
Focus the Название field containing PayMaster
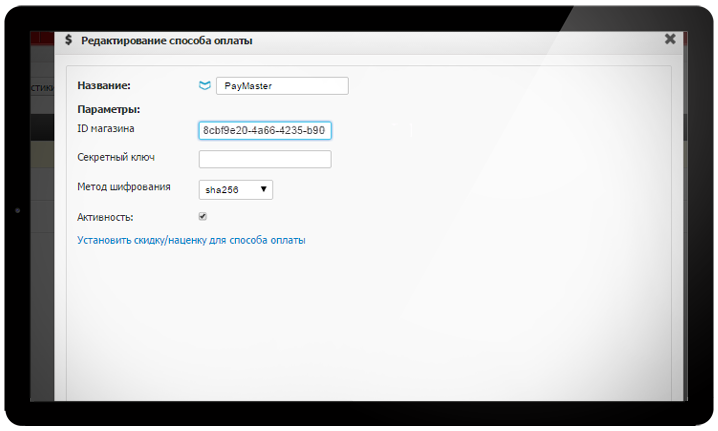tap(281, 86)
